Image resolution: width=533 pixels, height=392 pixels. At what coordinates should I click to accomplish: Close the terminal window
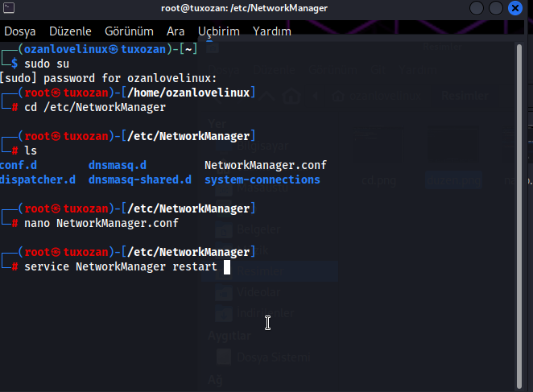[515, 9]
